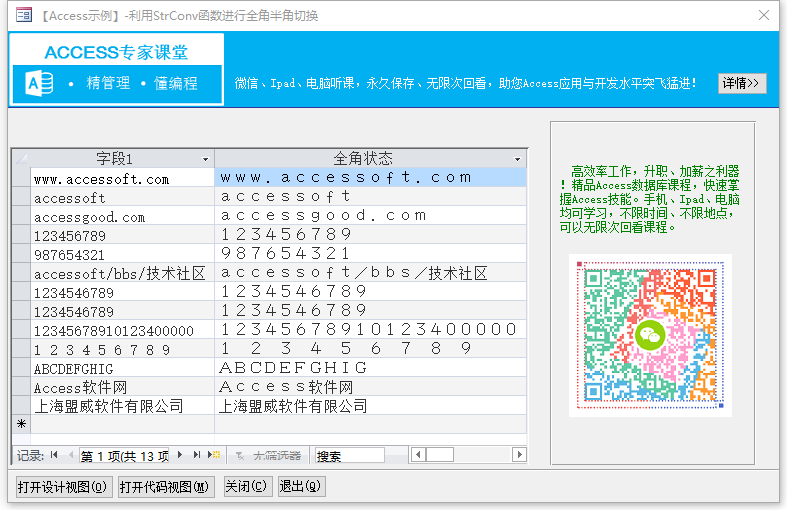Go to last record arrow

pyautogui.click(x=197, y=455)
